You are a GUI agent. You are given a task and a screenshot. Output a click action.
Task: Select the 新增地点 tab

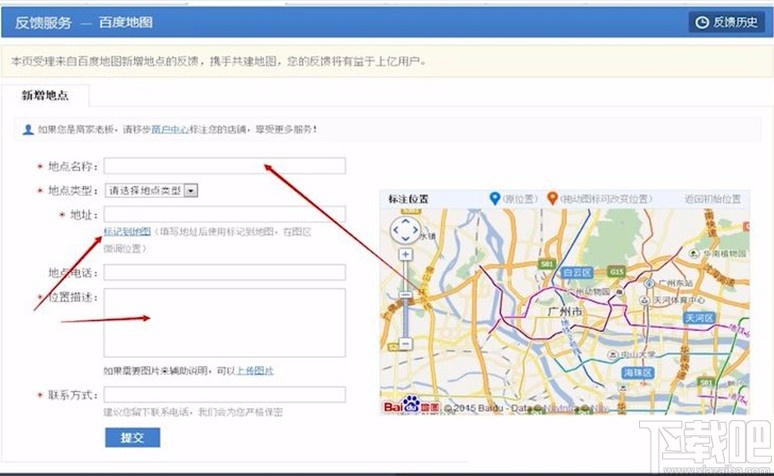pos(45,95)
